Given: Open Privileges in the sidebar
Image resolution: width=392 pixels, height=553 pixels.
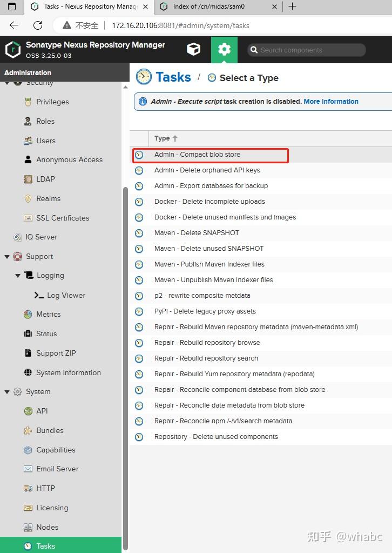Looking at the screenshot, I should click(52, 102).
